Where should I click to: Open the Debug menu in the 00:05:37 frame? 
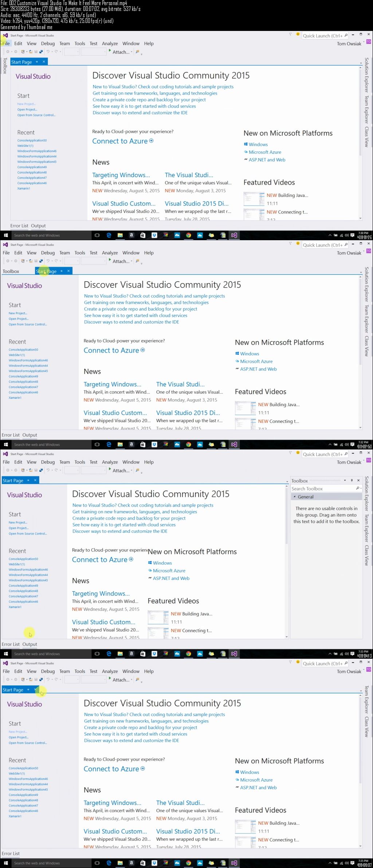(48, 671)
